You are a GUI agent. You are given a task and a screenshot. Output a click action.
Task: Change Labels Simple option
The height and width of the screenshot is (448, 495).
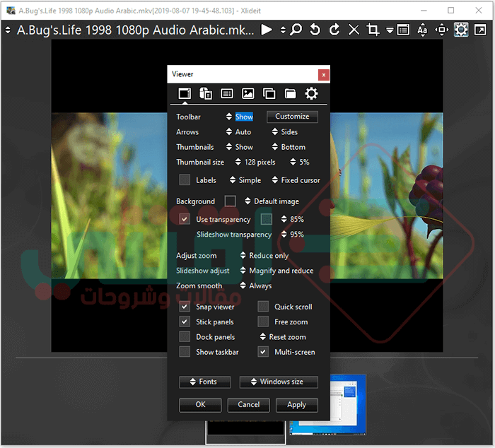245,180
